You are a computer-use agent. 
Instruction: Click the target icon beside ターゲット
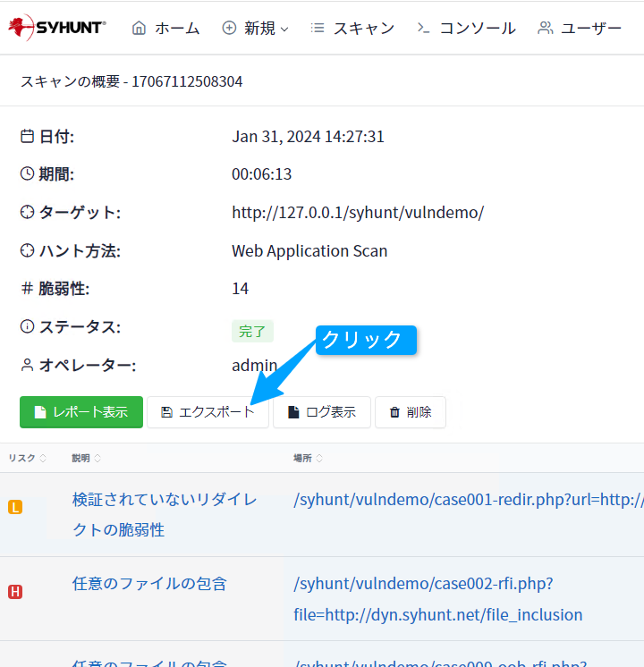[x=27, y=212]
